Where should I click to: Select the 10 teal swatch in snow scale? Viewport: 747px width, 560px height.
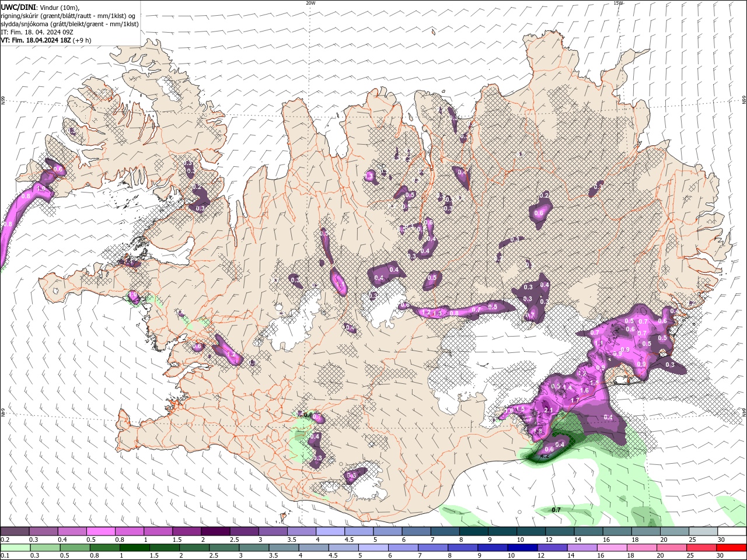[530, 531]
